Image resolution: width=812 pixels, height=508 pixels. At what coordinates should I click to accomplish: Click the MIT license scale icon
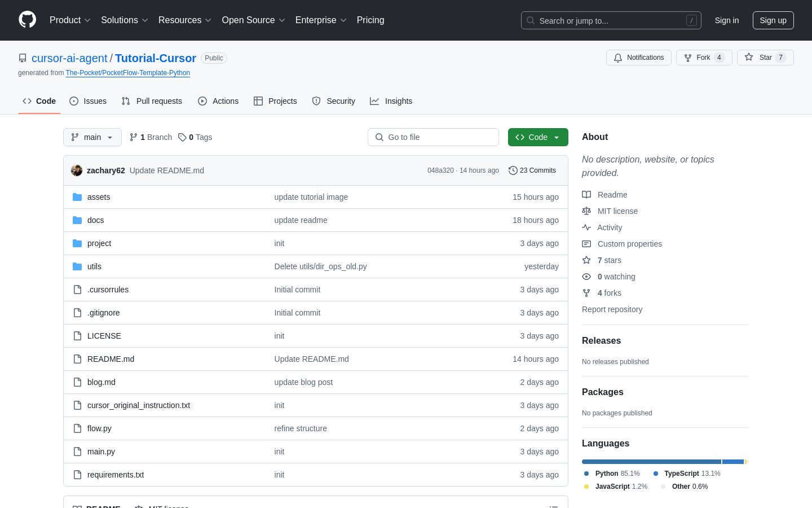click(586, 211)
